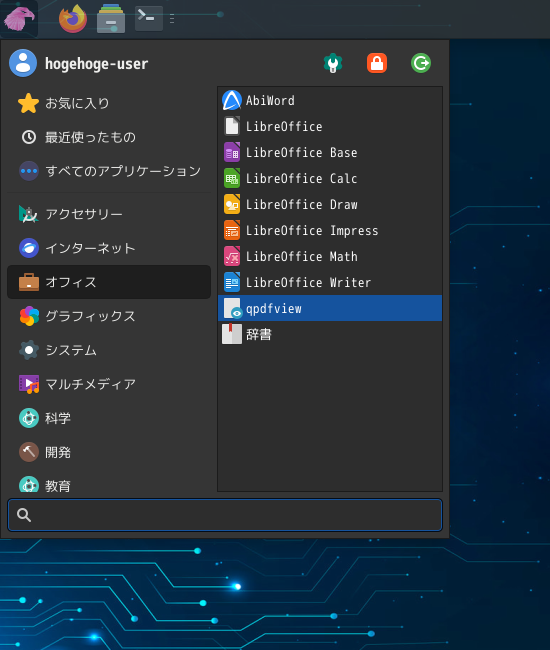Launch the terminal from the panel
The image size is (550, 650).
point(149,18)
